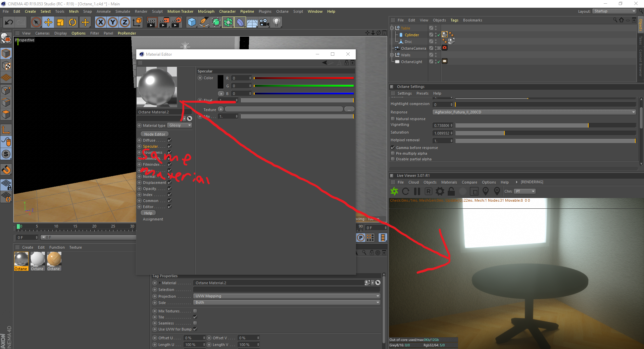
Task: Open the Chn PT channel dropdown
Action: tap(525, 191)
